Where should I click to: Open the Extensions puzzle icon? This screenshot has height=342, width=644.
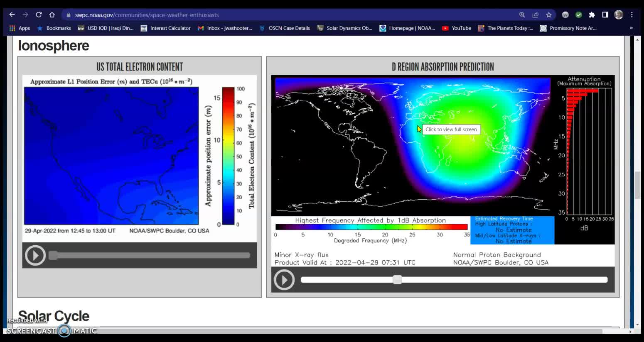[x=592, y=15]
